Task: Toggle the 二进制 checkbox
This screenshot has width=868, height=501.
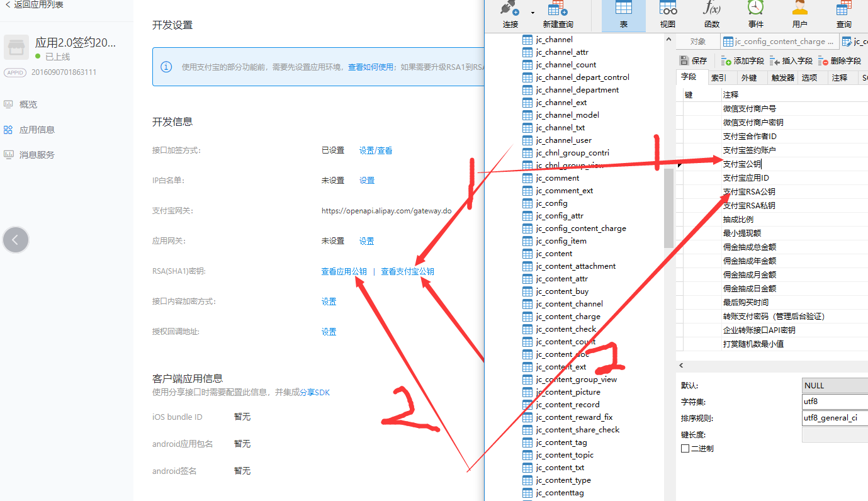Action: coord(685,449)
